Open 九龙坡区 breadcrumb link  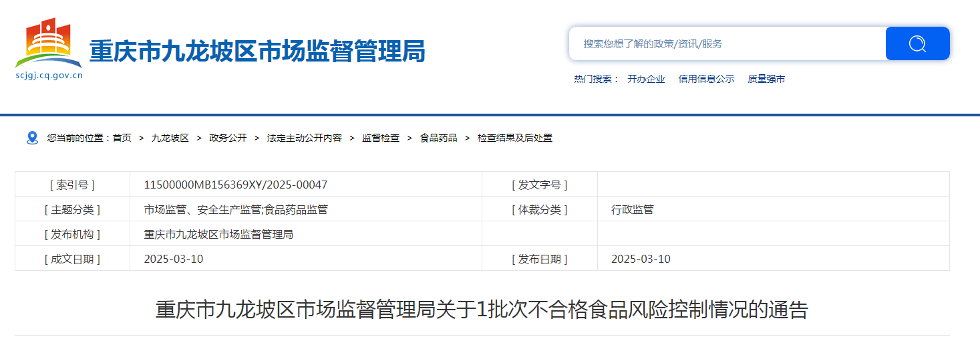[170, 138]
